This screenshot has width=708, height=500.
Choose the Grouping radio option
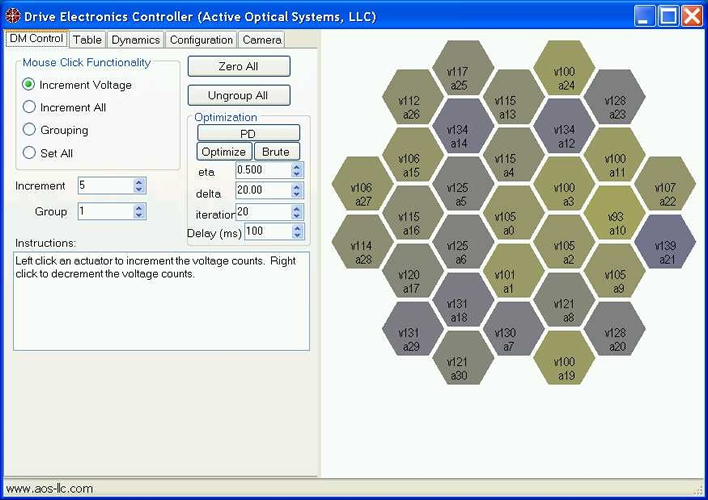pos(29,130)
